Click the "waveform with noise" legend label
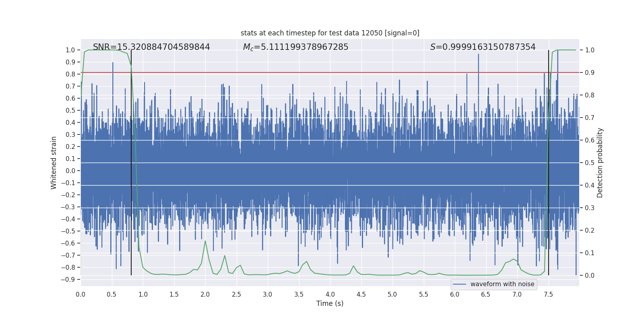This screenshot has height=322, width=644. coord(502,284)
